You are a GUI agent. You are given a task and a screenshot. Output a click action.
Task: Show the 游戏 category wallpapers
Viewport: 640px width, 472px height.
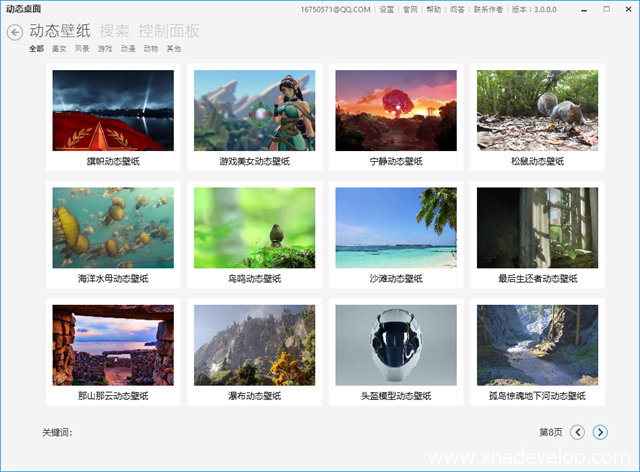[105, 48]
